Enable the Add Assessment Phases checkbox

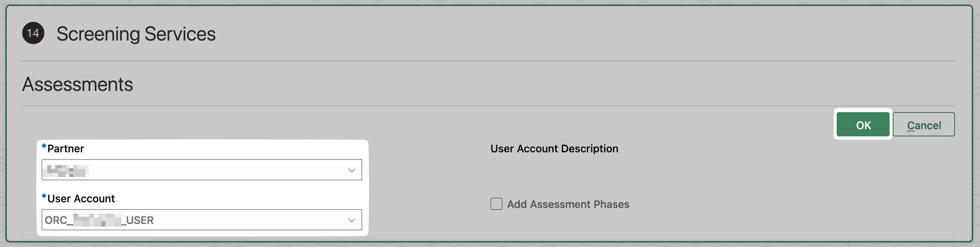(x=496, y=204)
